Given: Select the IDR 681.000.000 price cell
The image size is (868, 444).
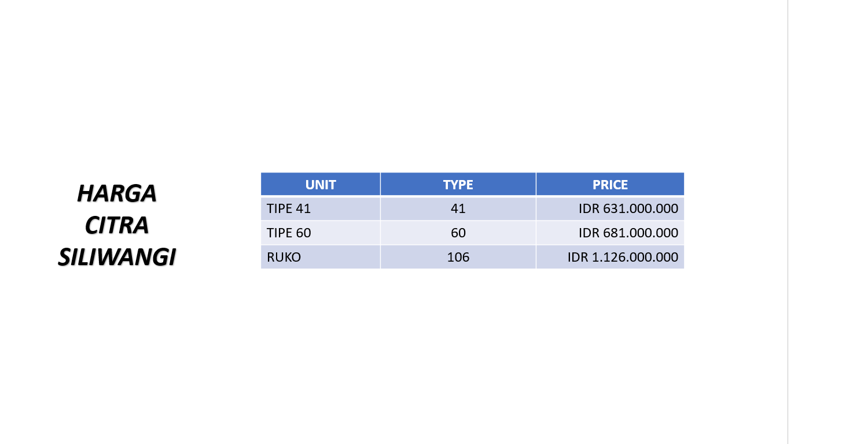Looking at the screenshot, I should 610,233.
